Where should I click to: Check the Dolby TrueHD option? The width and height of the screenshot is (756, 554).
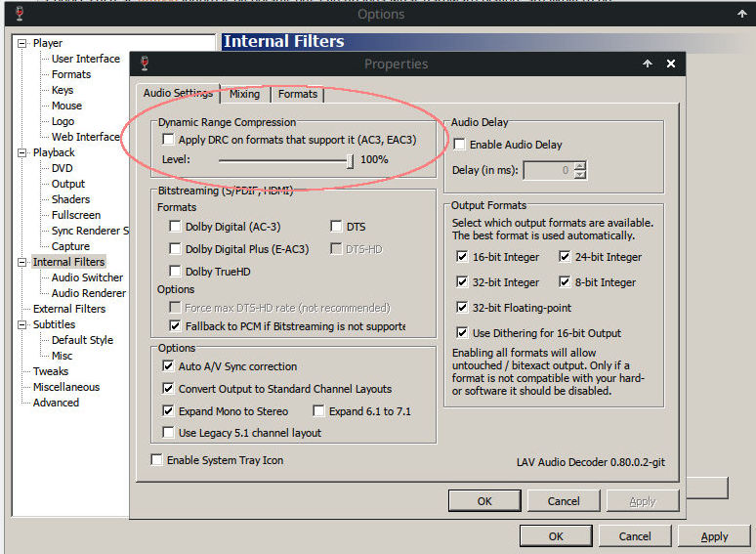point(175,272)
